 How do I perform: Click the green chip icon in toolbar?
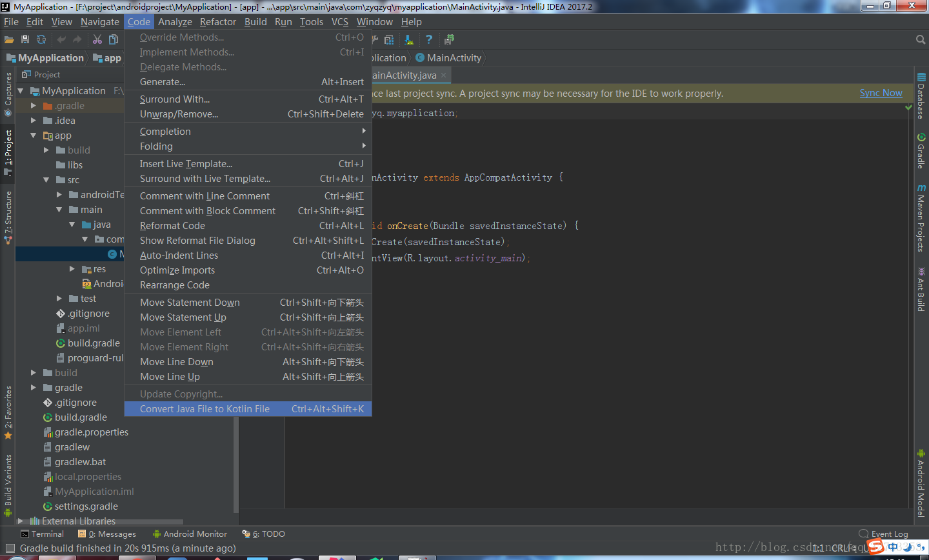coord(450,40)
